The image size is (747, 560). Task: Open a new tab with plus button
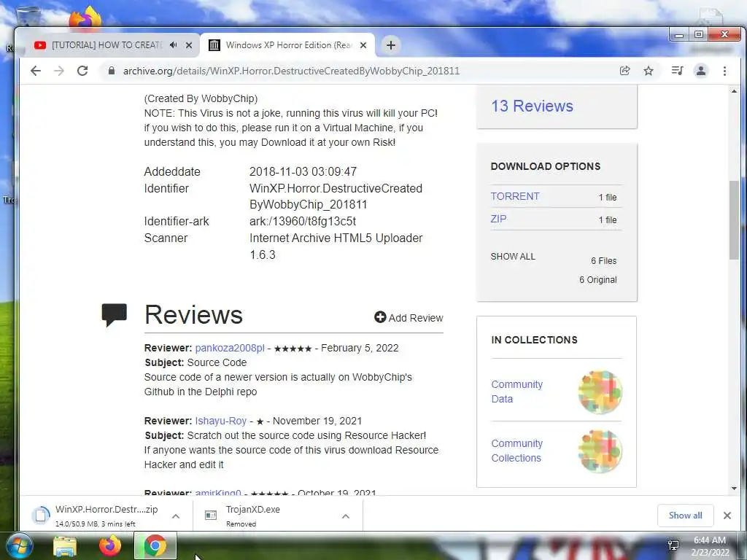point(391,45)
